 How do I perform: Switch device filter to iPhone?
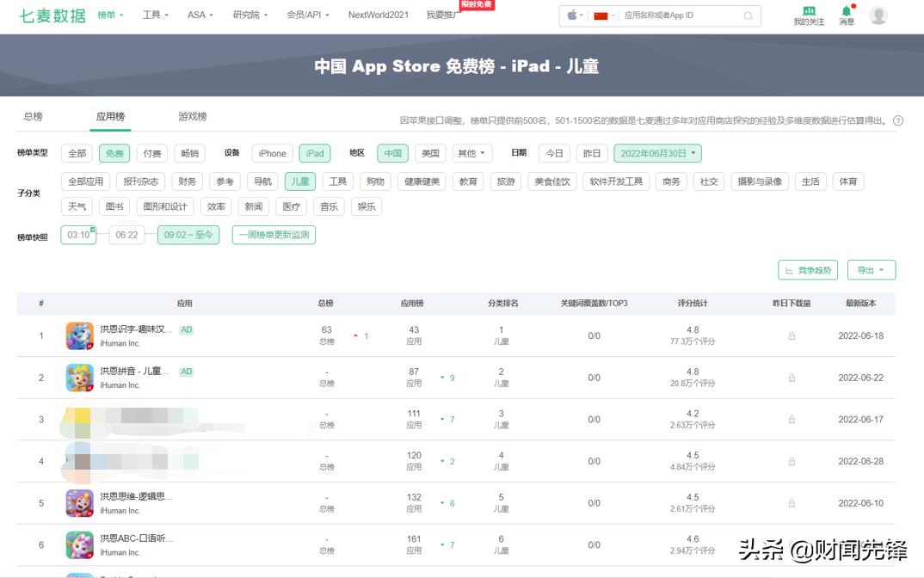coord(272,152)
